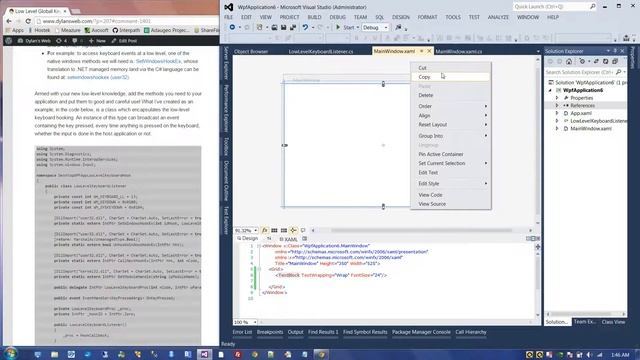Screen dimensions: 640x360
Task: Click the pop-out icon right of XAML tab
Action: [304, 239]
